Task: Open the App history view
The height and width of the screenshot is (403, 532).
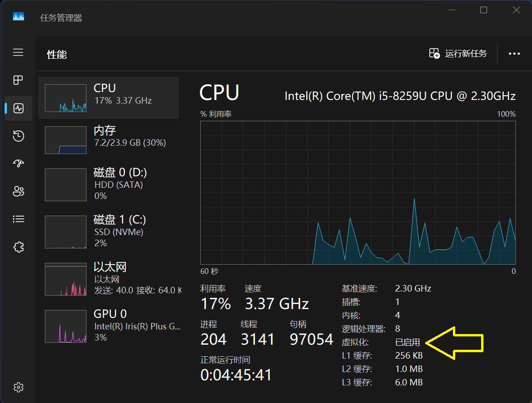Action: (18, 136)
